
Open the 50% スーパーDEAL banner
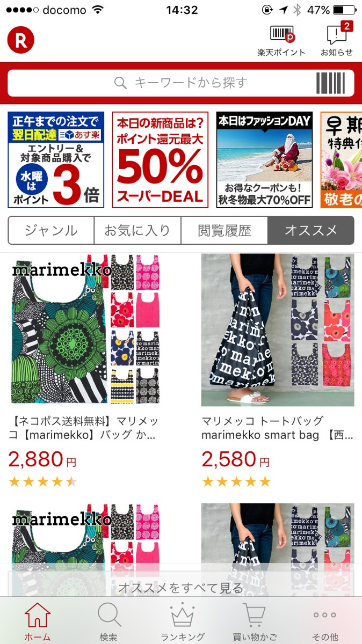(160, 159)
